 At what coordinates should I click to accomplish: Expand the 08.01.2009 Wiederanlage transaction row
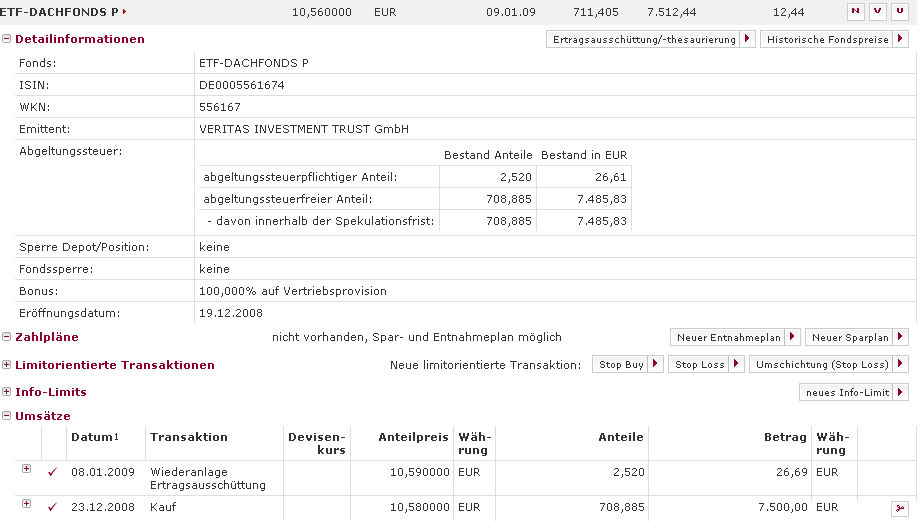click(26, 469)
